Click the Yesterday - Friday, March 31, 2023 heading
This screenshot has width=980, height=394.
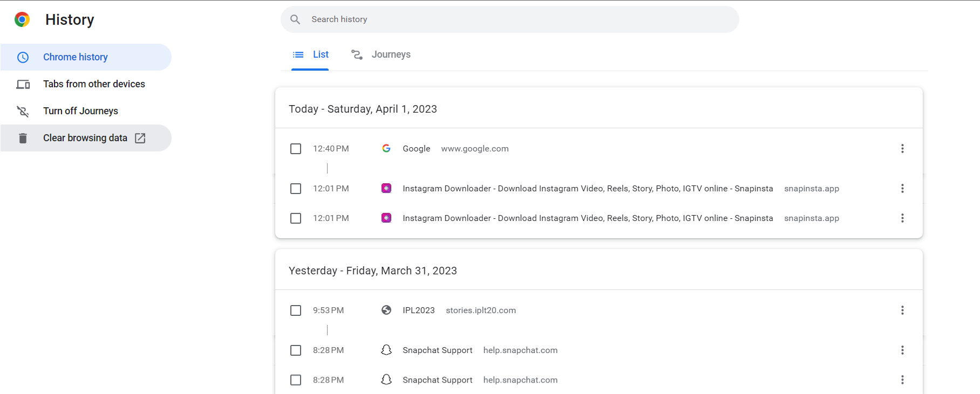coord(373,271)
